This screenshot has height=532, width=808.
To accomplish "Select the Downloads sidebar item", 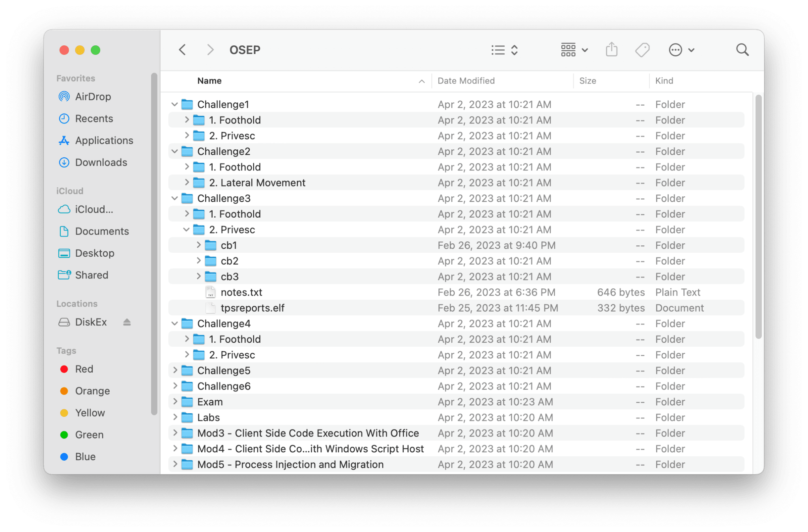I will [101, 162].
